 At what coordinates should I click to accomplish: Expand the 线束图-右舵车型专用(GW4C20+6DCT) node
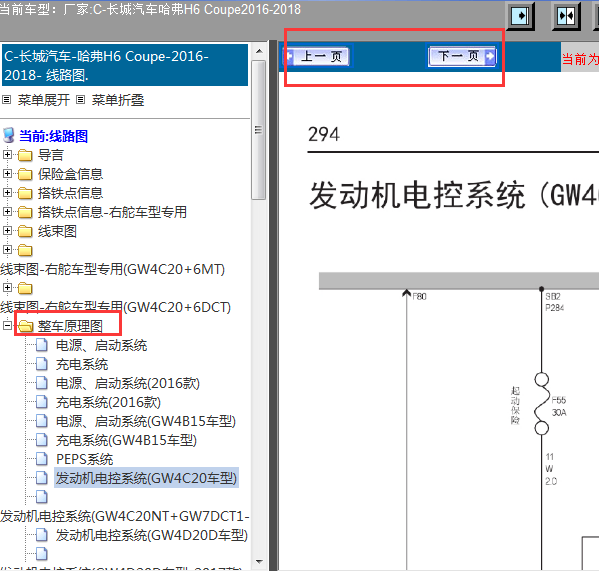click(7, 287)
